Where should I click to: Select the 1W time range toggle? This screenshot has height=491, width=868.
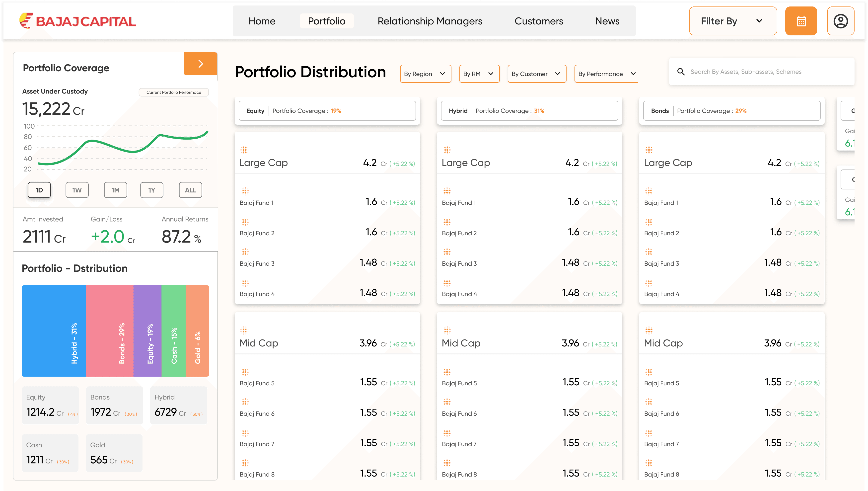click(x=77, y=190)
